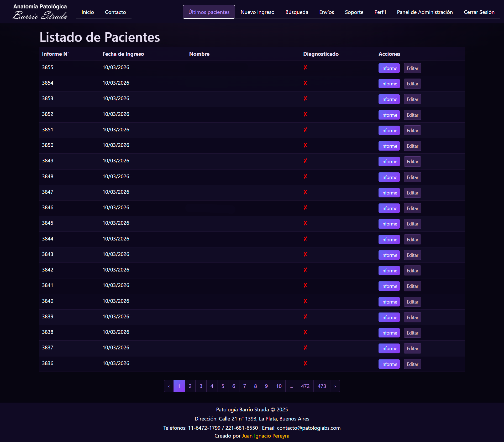
Task: Open Informe for report 3836
Action: pyautogui.click(x=389, y=364)
